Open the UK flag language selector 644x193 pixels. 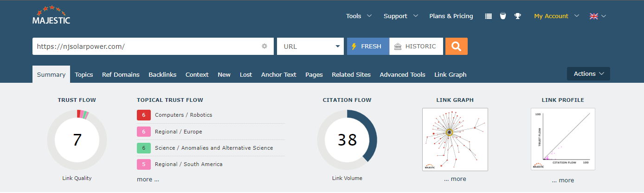[598, 16]
